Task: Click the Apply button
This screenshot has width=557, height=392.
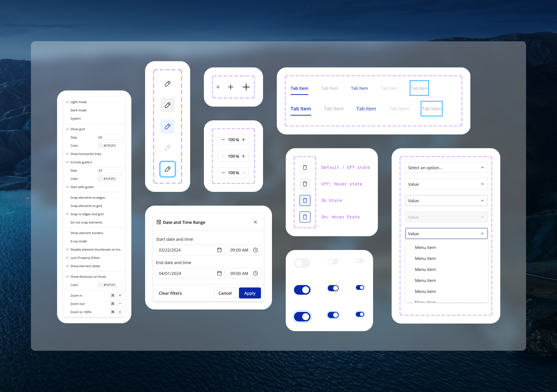Action: (x=250, y=293)
